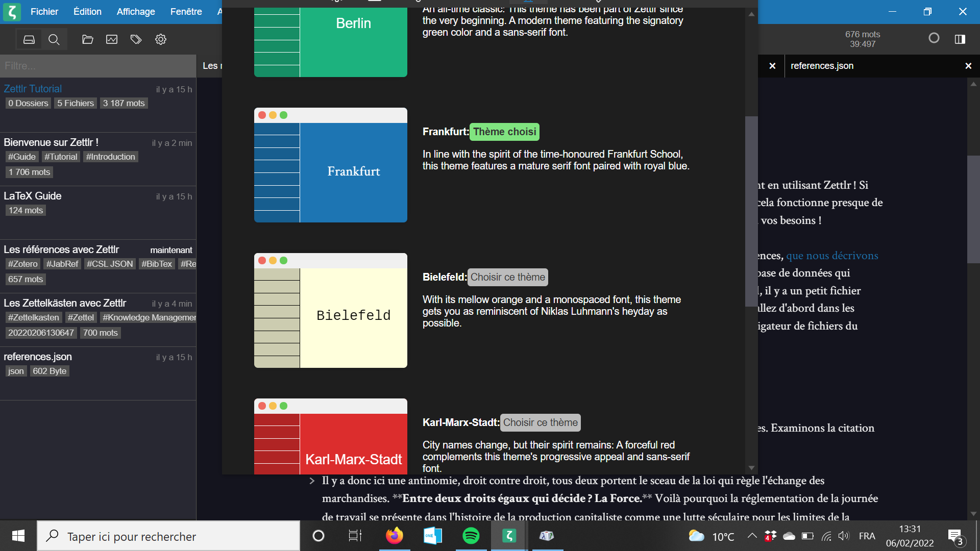Viewport: 980px width, 551px height.
Task: Choose the Bielefeld theme
Action: pos(508,277)
